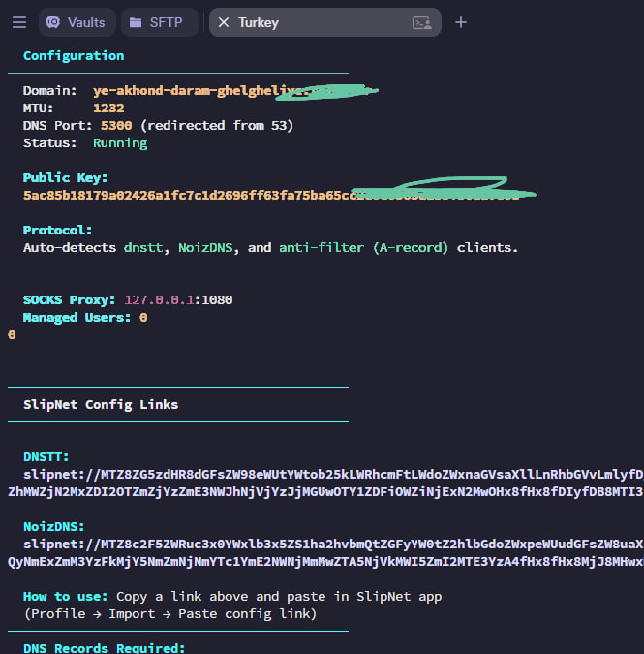Click the Protocol label
Image resolution: width=644 pixels, height=654 pixels.
(57, 231)
